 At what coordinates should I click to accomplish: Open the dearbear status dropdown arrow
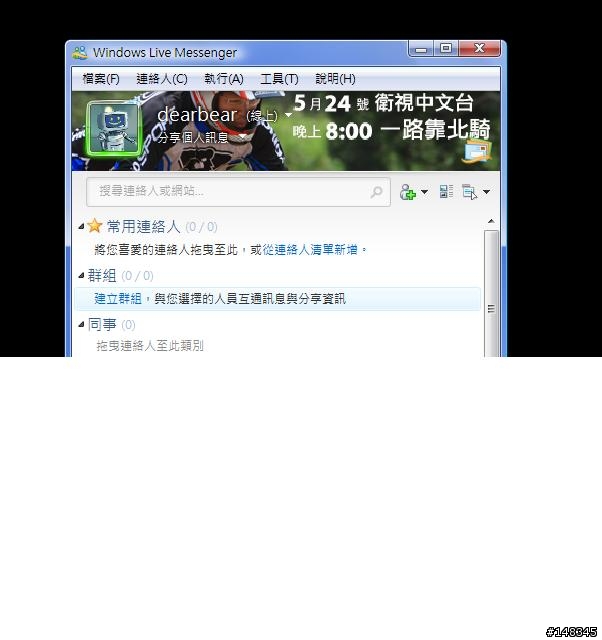click(288, 116)
